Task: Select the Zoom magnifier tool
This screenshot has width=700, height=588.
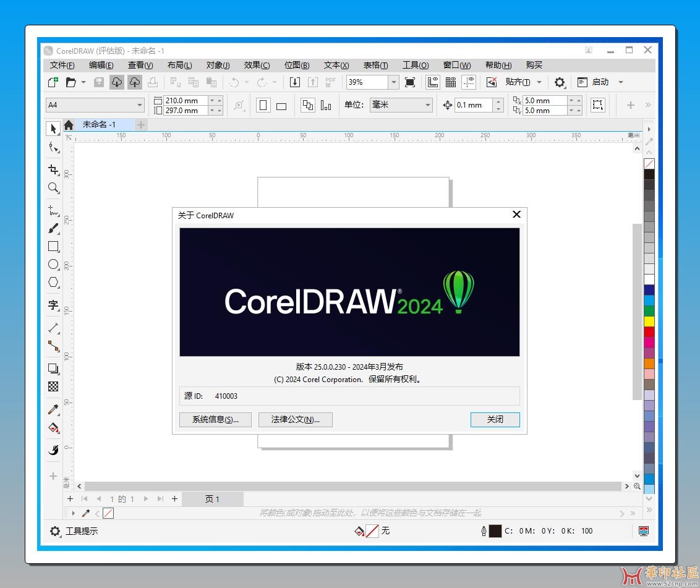Action: [53, 188]
